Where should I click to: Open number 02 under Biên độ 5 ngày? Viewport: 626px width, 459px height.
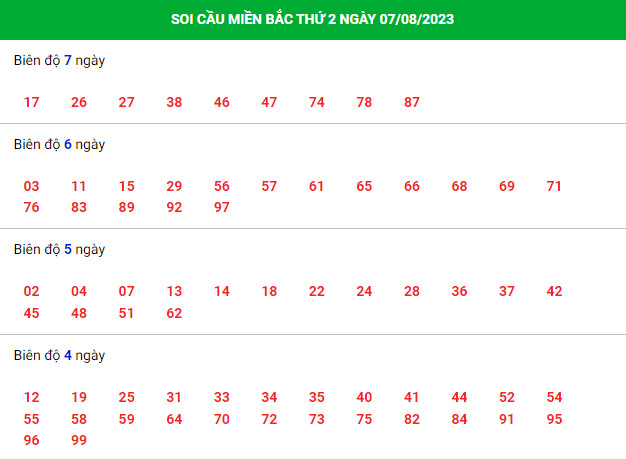(31, 291)
